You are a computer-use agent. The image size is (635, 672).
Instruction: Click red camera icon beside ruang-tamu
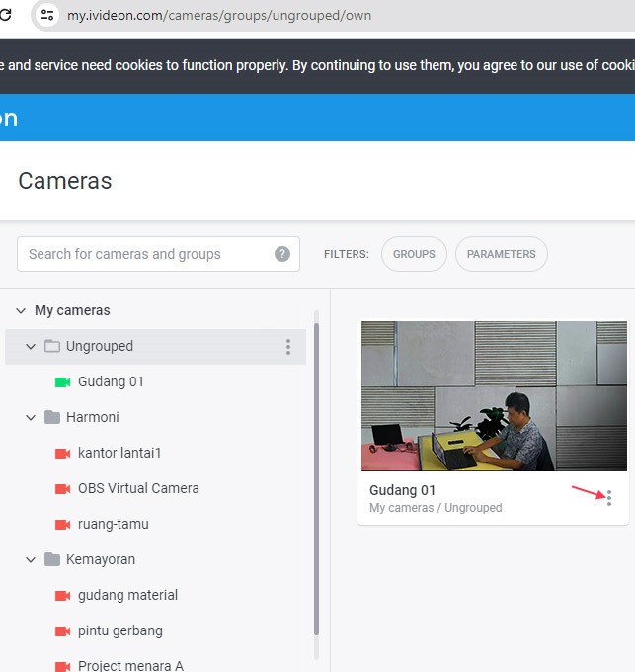62,524
